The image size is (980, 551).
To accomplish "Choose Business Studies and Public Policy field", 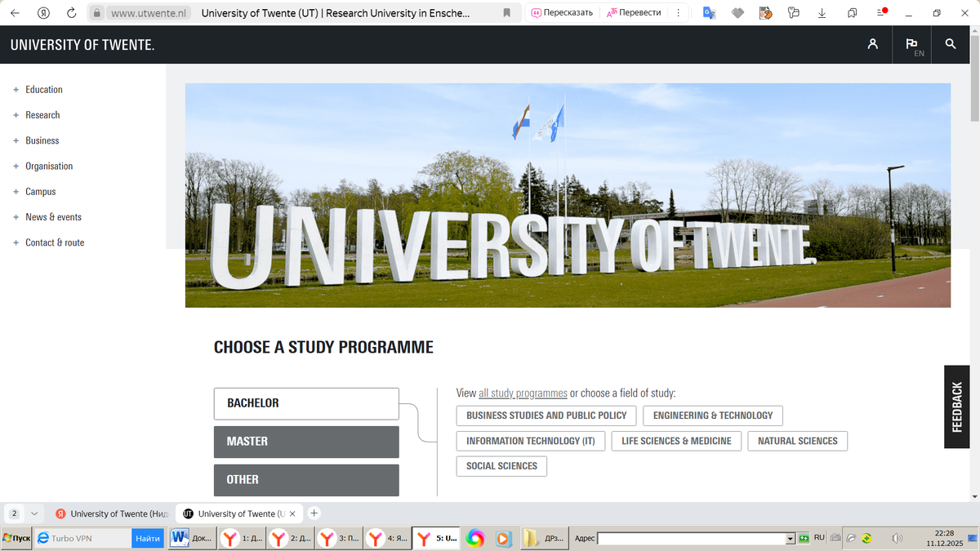I will (546, 415).
